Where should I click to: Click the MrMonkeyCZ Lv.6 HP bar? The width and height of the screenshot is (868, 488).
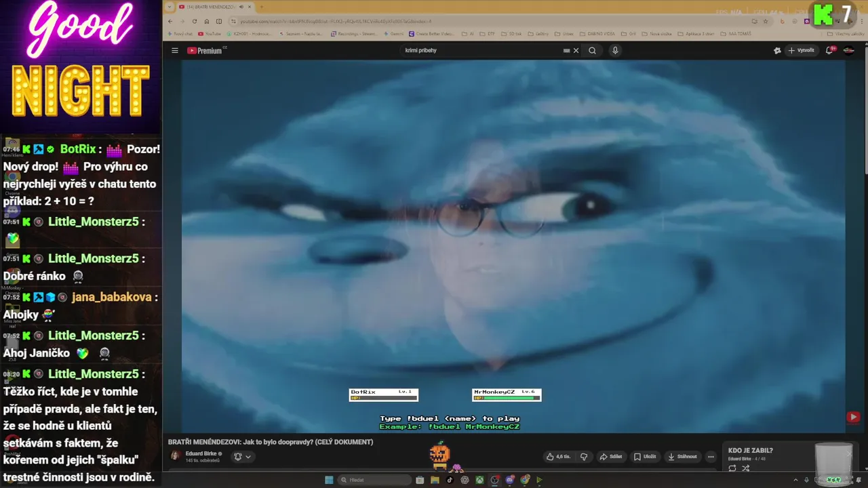(x=507, y=398)
